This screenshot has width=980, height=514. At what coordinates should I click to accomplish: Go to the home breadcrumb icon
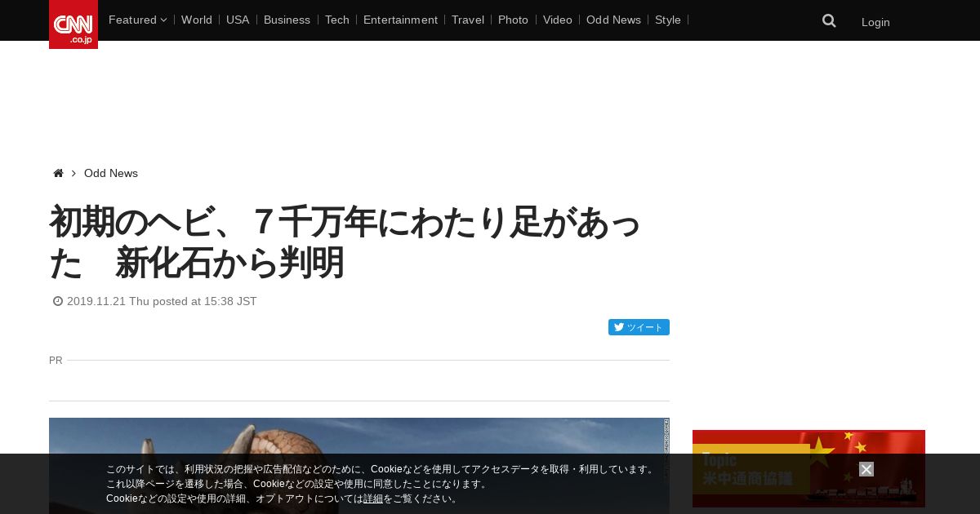pos(58,173)
